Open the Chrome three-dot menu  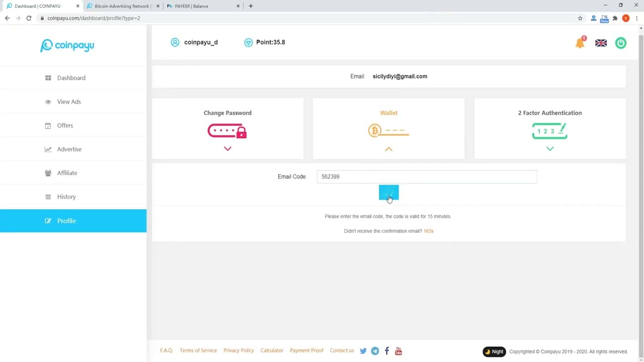(636, 18)
